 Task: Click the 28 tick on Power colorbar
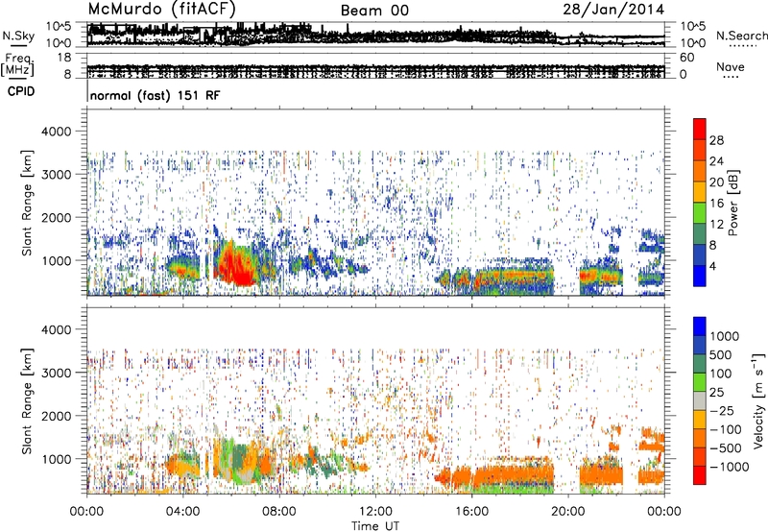716,140
